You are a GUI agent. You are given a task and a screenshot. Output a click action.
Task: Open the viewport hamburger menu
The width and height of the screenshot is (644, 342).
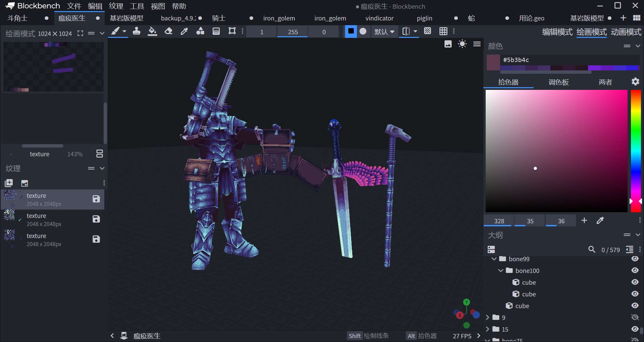point(477,44)
